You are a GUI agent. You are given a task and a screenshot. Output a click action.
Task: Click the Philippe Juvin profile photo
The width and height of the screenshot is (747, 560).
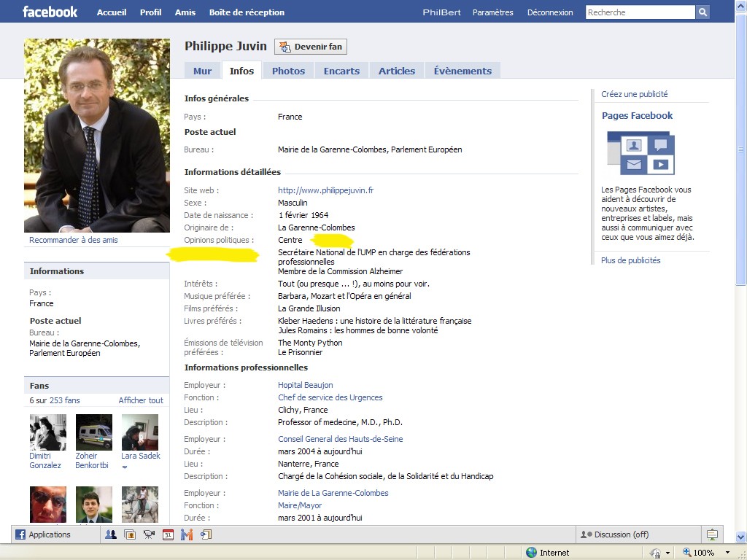97,136
